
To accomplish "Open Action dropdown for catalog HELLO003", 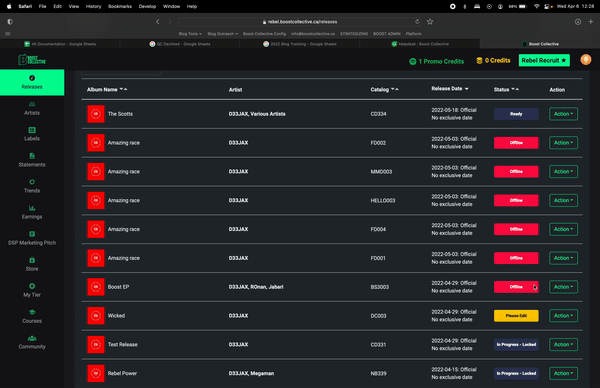I will click(x=563, y=201).
